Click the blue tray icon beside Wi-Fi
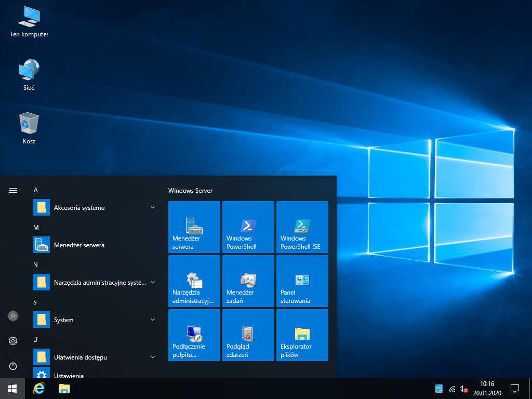The image size is (532, 399). tap(438, 389)
